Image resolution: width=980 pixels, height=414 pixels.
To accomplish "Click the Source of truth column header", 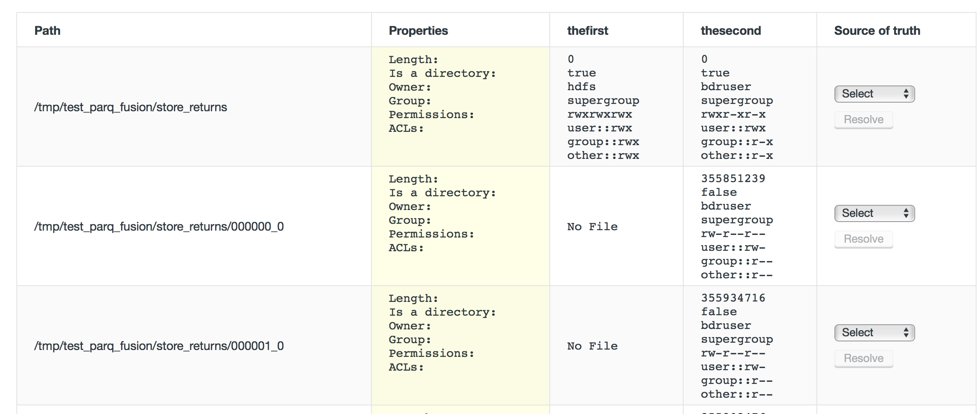I will tap(877, 31).
